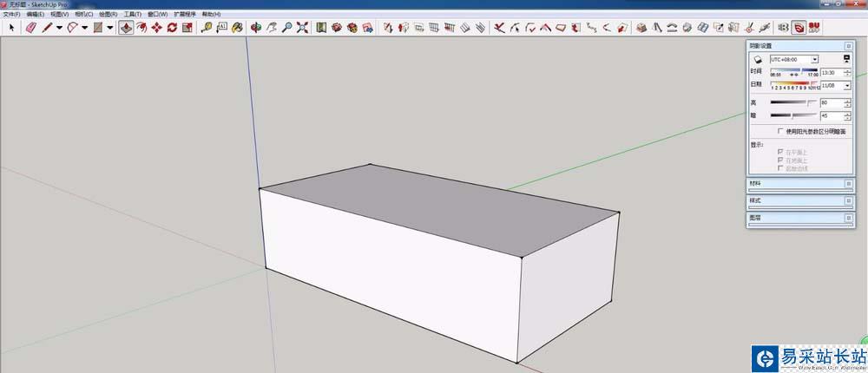The image size is (868, 373).
Task: Open the Draw (R) menu
Action: [108, 14]
